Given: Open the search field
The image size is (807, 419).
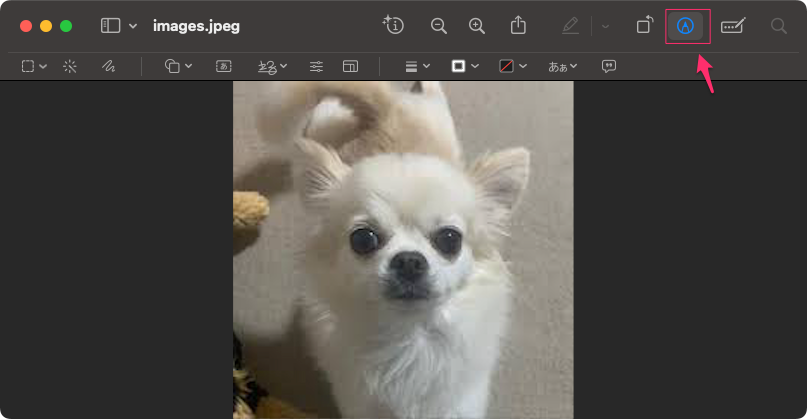Looking at the screenshot, I should [779, 26].
